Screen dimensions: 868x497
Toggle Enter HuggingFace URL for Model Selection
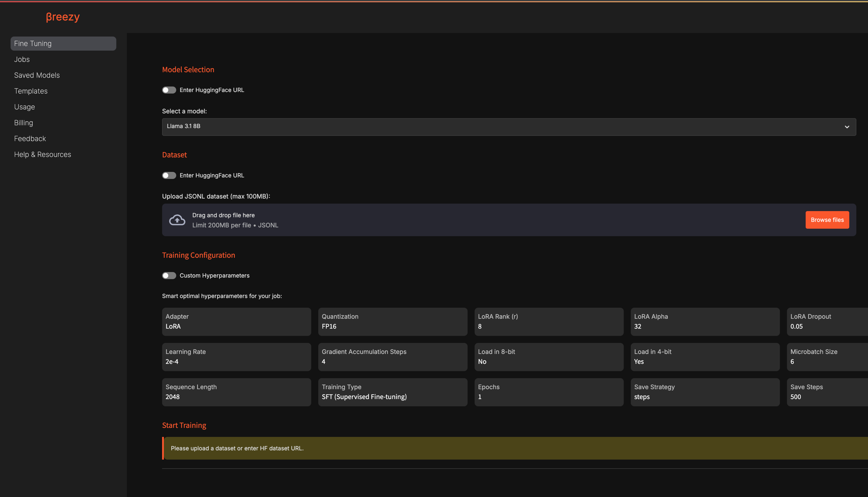pos(169,90)
